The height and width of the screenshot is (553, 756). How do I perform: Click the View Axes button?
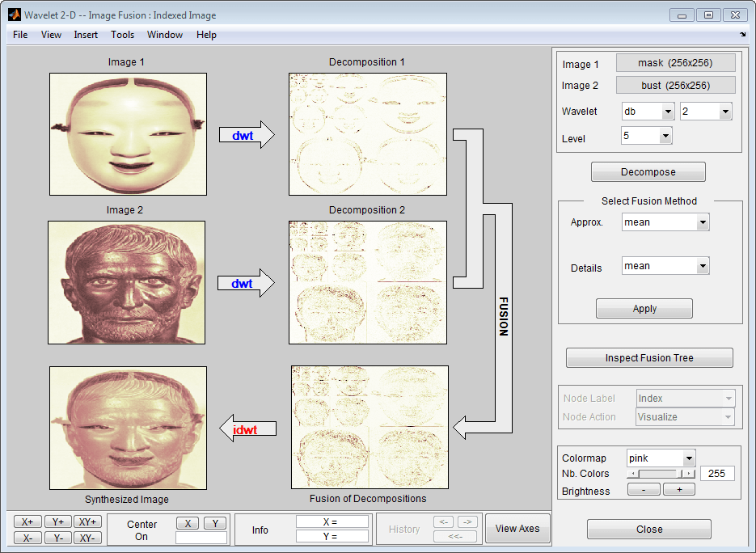tap(517, 529)
